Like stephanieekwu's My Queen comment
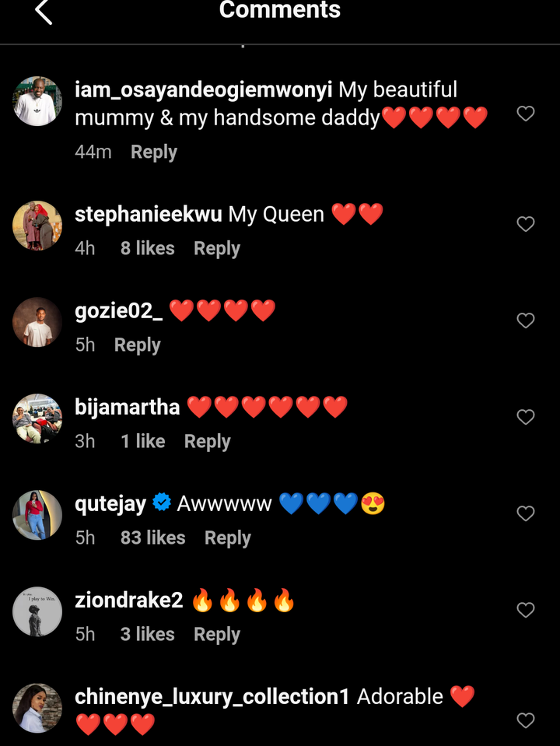560x746 pixels. [x=526, y=224]
